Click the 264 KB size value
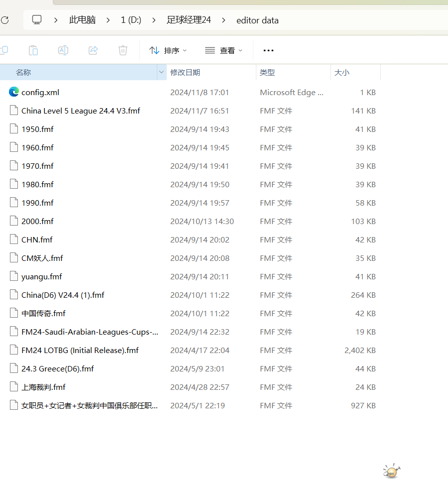This screenshot has width=448, height=483. pos(363,295)
